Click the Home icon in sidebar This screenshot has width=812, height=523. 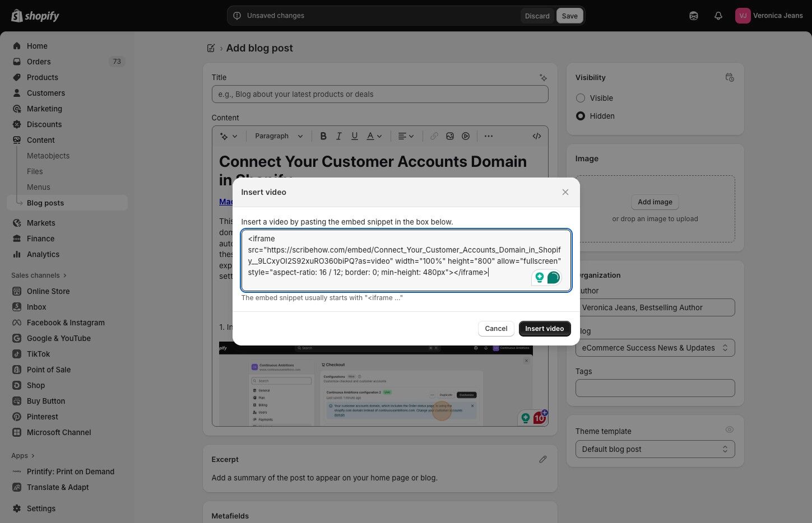[x=17, y=46]
